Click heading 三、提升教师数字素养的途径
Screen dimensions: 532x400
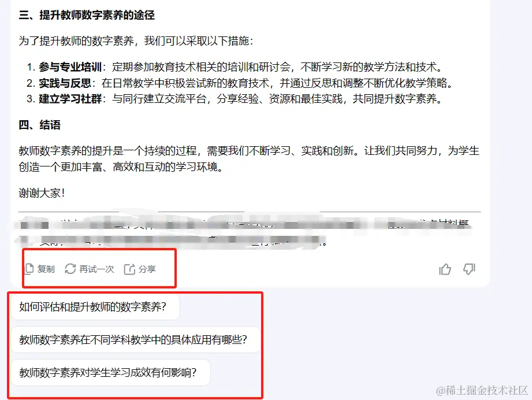(x=87, y=15)
